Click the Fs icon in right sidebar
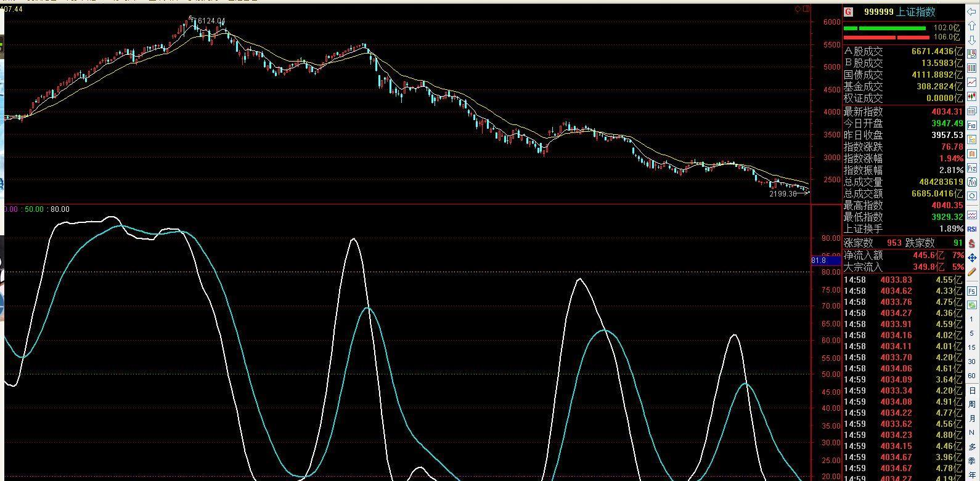Image resolution: width=980 pixels, height=481 pixels. click(x=972, y=291)
